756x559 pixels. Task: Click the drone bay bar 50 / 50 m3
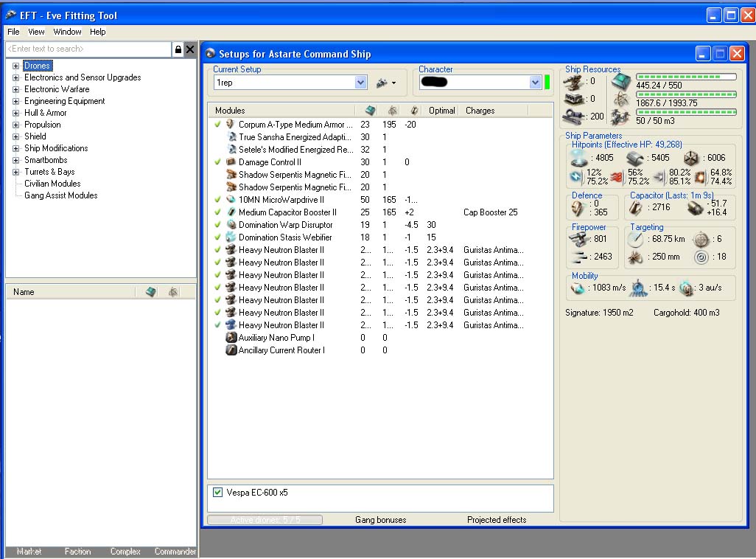click(686, 112)
